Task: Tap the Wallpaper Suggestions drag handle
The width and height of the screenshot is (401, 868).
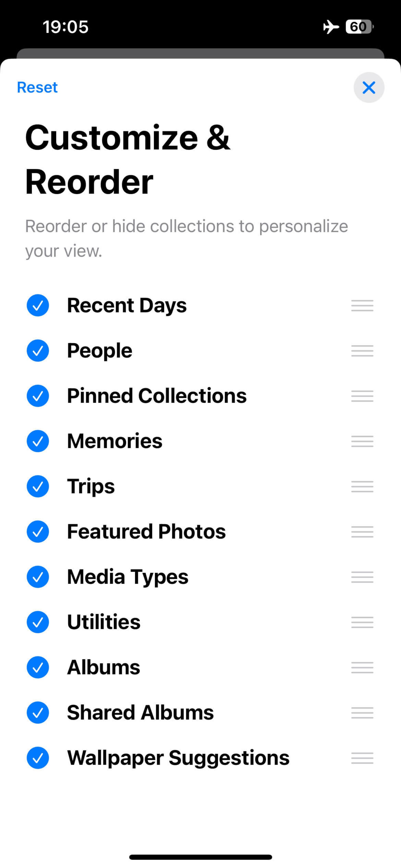Action: [362, 758]
